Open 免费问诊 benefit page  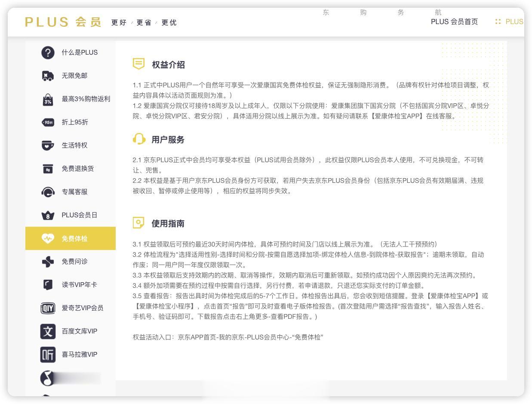coord(71,262)
